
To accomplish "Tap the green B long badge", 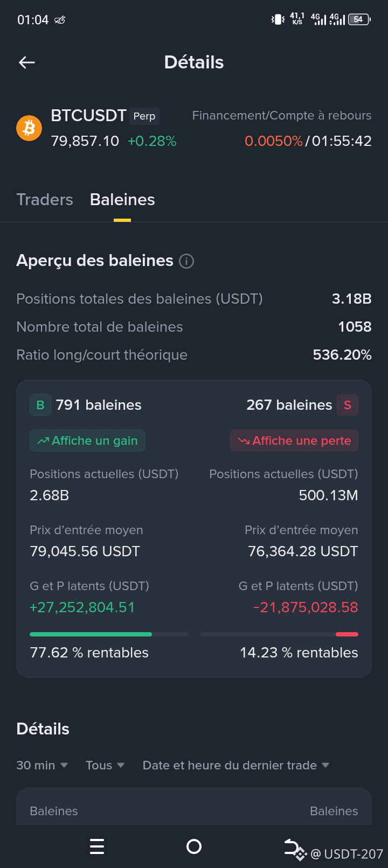I will click(40, 405).
